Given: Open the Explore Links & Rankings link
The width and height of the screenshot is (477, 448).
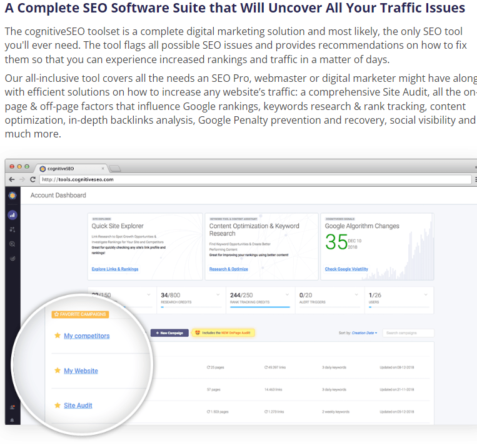Looking at the screenshot, I should [115, 269].
